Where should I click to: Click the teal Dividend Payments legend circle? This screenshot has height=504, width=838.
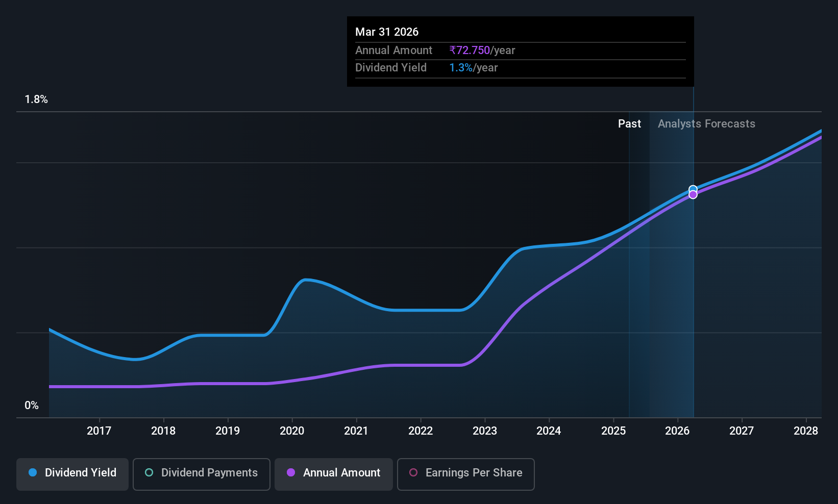tap(149, 472)
